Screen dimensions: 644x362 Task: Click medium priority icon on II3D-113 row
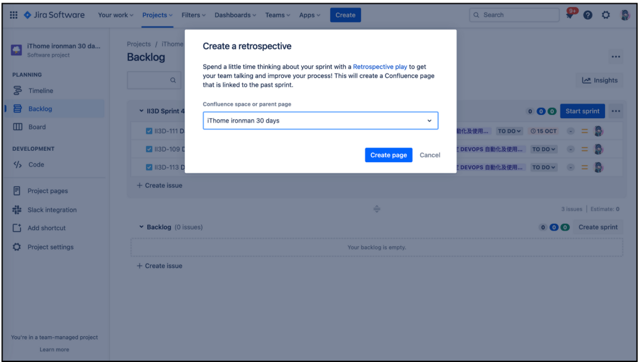[x=584, y=167]
